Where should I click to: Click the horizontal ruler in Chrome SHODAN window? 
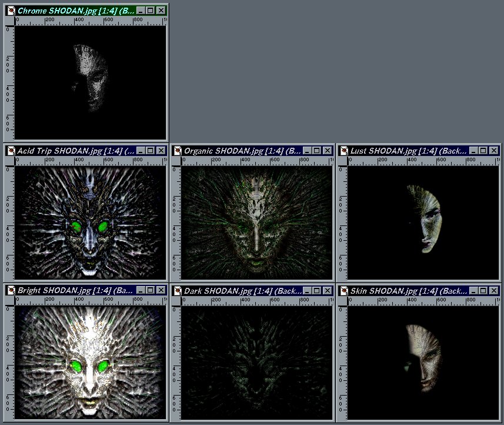[x=91, y=21]
